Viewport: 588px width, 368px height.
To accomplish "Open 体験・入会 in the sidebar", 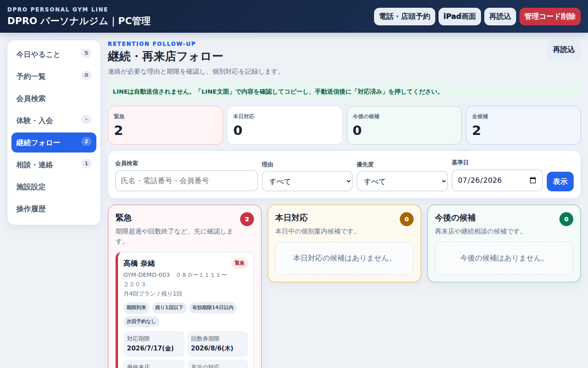I will (x=54, y=120).
